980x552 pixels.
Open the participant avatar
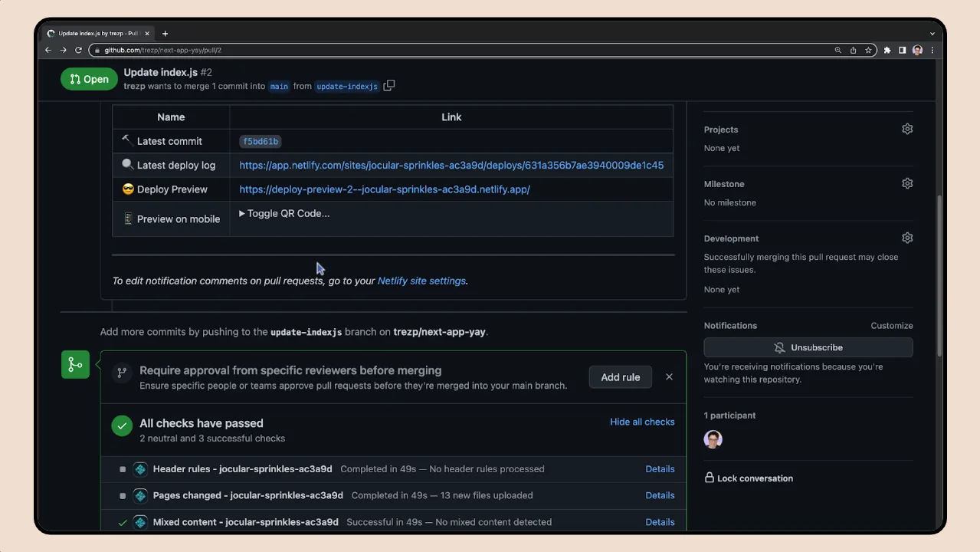pos(713,439)
